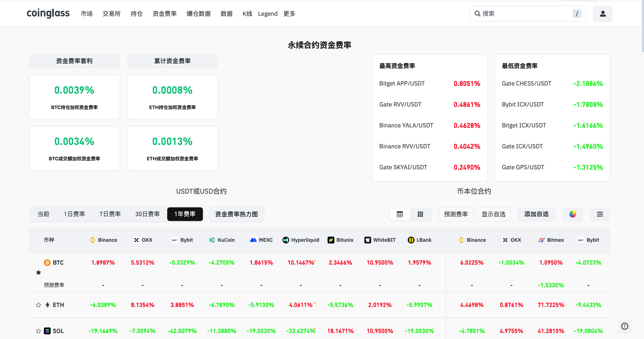
Task: Open the user account icon
Action: pyautogui.click(x=602, y=14)
